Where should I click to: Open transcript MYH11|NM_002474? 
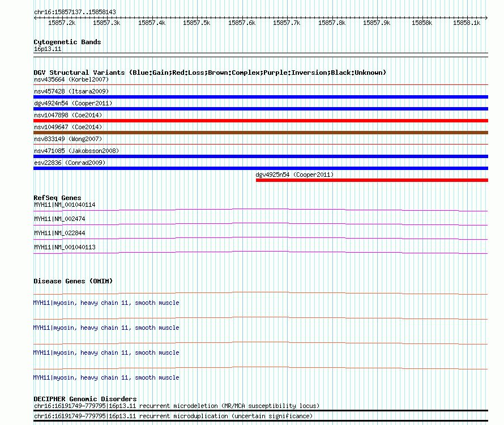59,219
